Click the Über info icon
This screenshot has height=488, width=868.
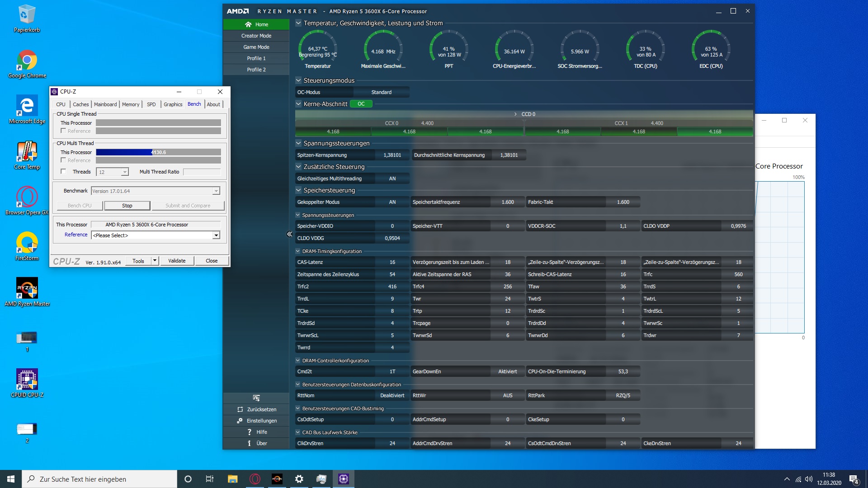click(249, 443)
